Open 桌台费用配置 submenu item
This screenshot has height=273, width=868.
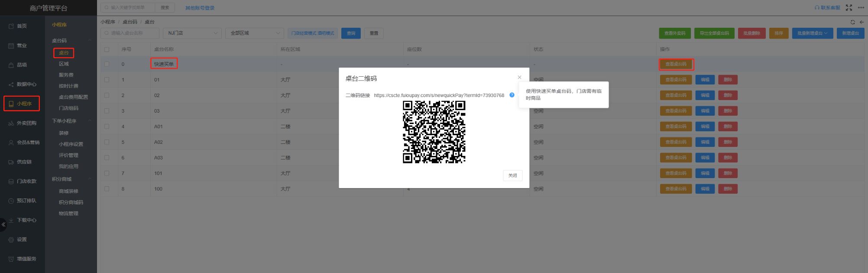[x=73, y=97]
